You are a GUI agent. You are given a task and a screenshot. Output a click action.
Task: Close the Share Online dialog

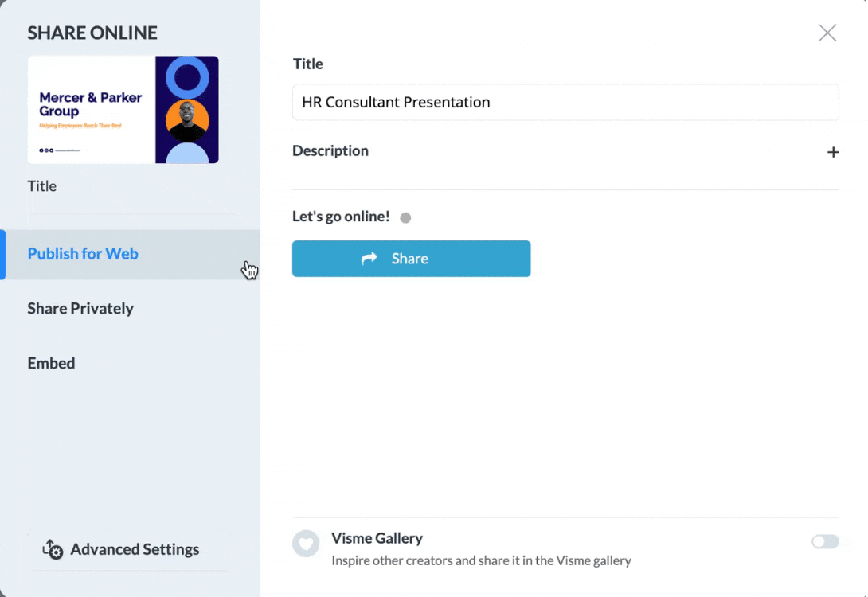coord(827,33)
